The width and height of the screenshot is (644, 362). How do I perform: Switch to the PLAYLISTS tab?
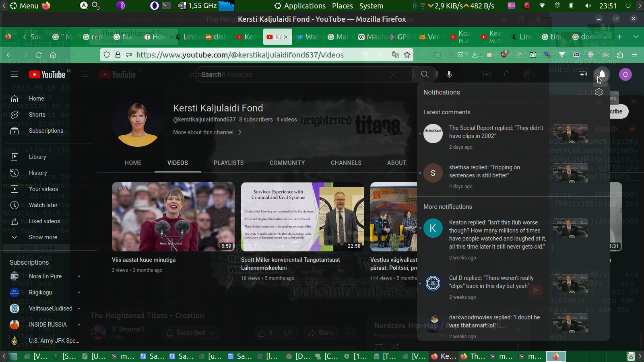pos(229,163)
